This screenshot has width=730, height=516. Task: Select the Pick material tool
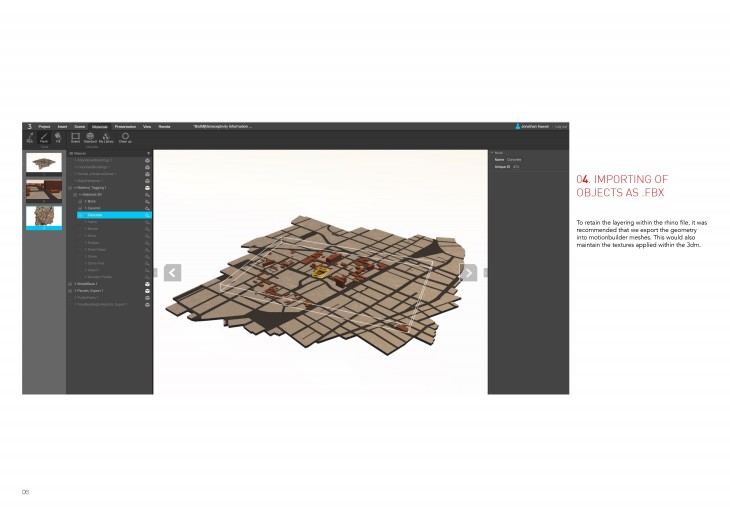pos(30,138)
